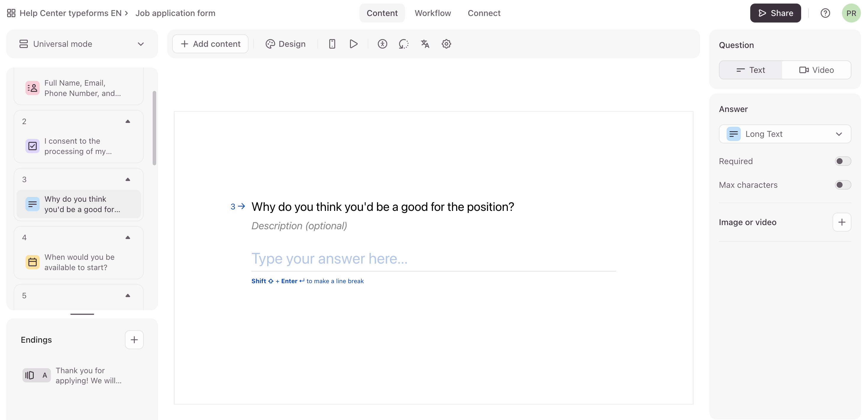868x420 pixels.
Task: Click the Add content button
Action: [x=210, y=44]
